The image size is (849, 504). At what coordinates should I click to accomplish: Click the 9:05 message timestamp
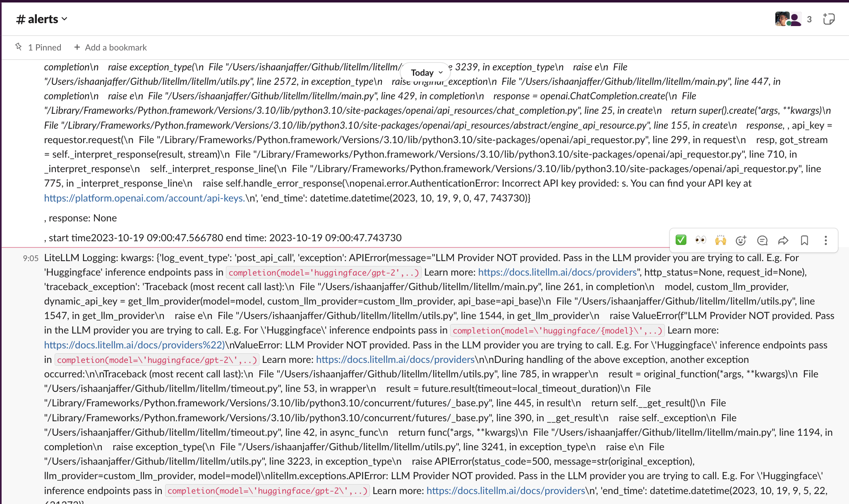click(31, 258)
